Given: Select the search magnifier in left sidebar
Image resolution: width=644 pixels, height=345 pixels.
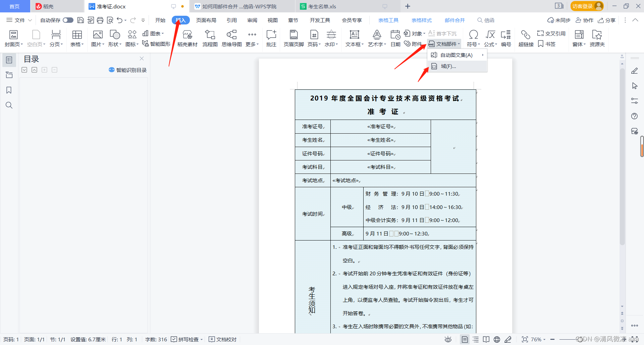Looking at the screenshot, I should pyautogui.click(x=9, y=105).
